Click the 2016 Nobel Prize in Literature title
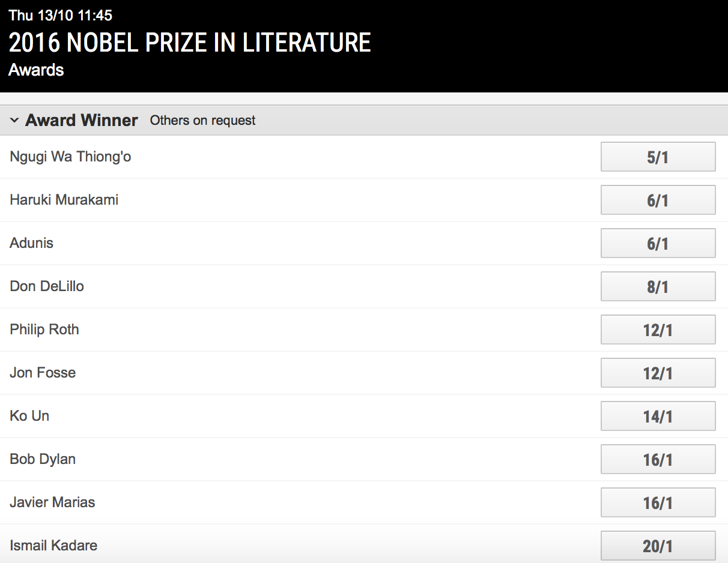 coord(190,43)
